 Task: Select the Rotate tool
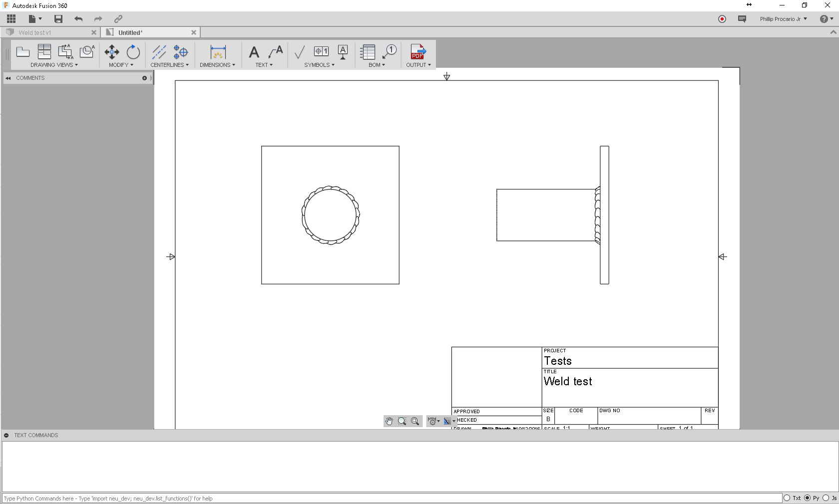coord(133,52)
